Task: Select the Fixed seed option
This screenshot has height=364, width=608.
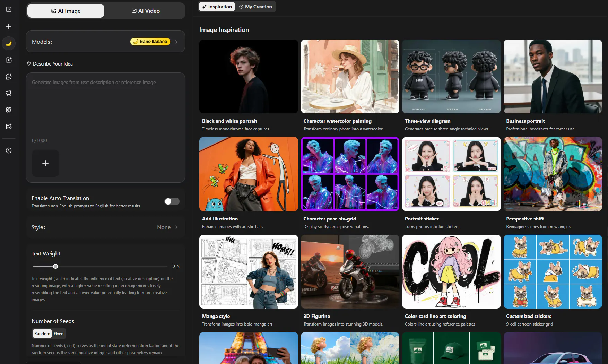Action: pyautogui.click(x=59, y=334)
